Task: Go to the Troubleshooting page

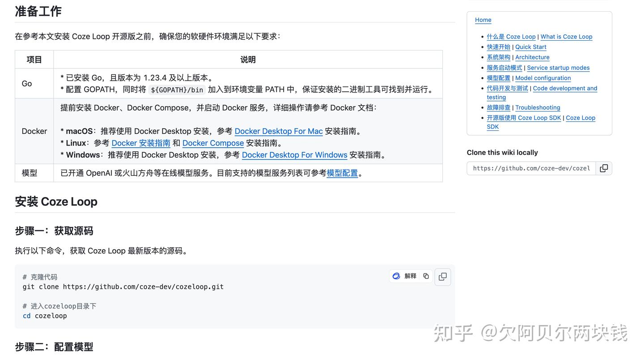Action: click(x=538, y=107)
